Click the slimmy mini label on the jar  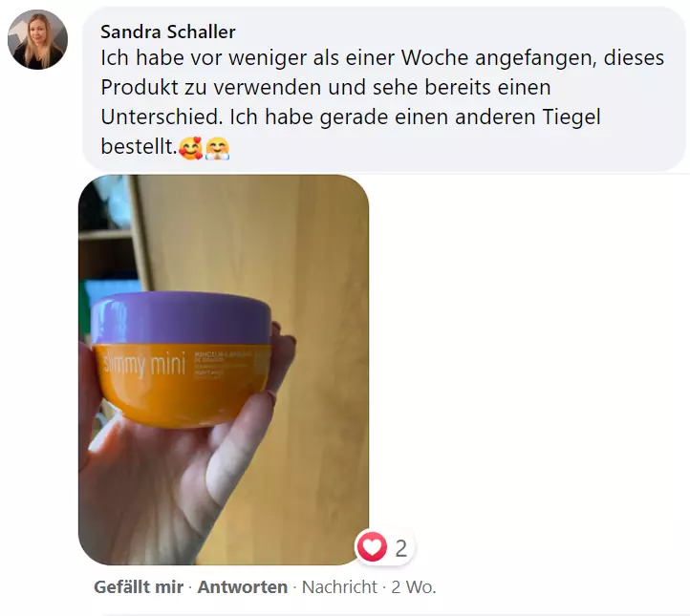coord(144,363)
